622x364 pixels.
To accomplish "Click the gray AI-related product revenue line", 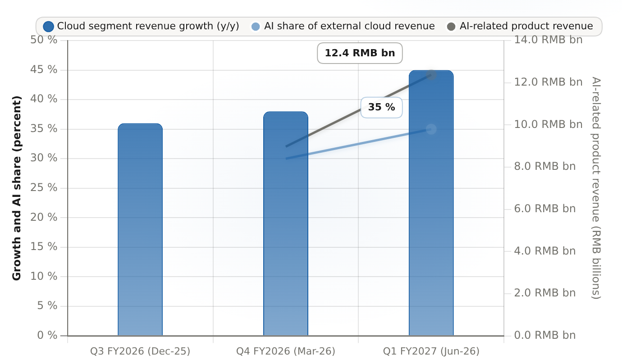I will (358, 110).
